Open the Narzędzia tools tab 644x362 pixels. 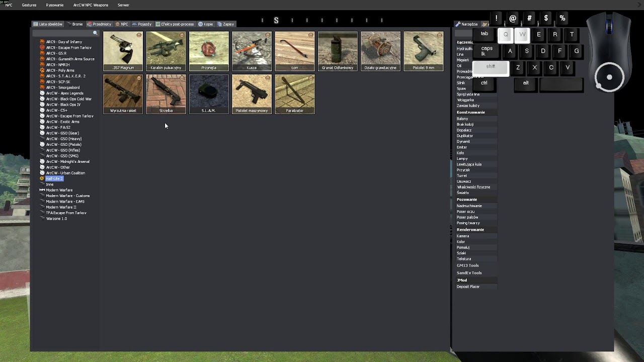[467, 24]
